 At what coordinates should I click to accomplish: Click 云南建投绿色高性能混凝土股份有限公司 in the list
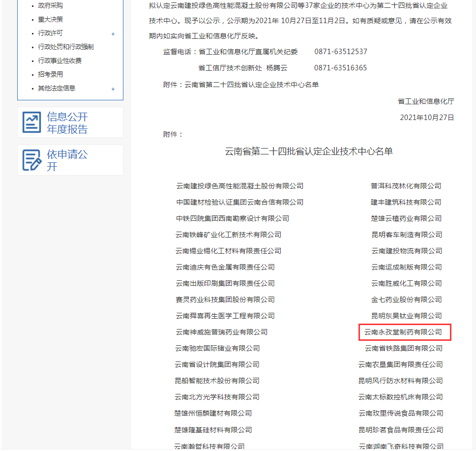point(239,186)
